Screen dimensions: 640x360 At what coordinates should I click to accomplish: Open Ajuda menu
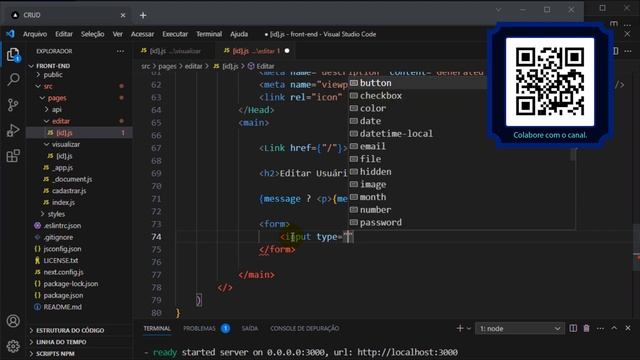pyautogui.click(x=239, y=34)
